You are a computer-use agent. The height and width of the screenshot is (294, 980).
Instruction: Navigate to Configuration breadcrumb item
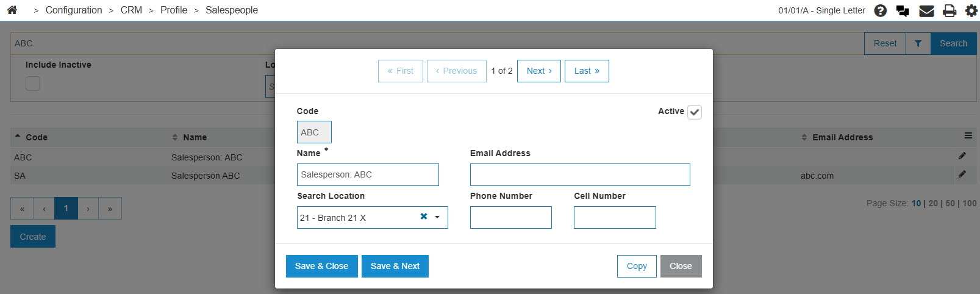tap(74, 10)
